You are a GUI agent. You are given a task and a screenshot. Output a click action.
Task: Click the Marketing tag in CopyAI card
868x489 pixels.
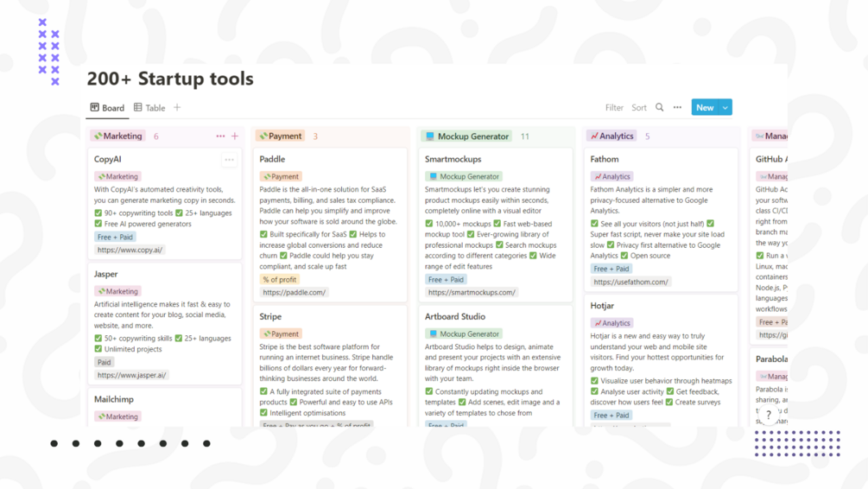tap(117, 176)
